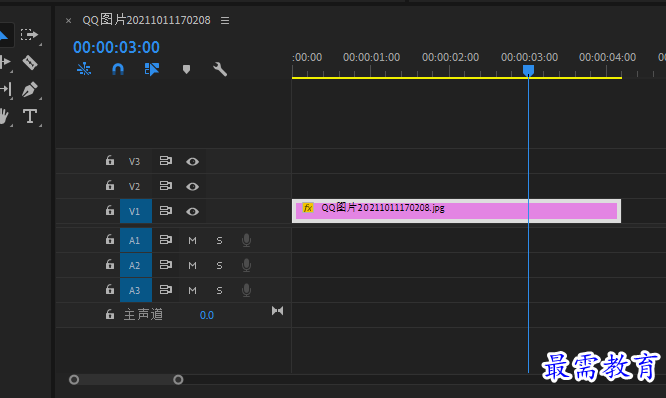Target the V3 track label
Image resolution: width=666 pixels, height=398 pixels.
tap(135, 161)
